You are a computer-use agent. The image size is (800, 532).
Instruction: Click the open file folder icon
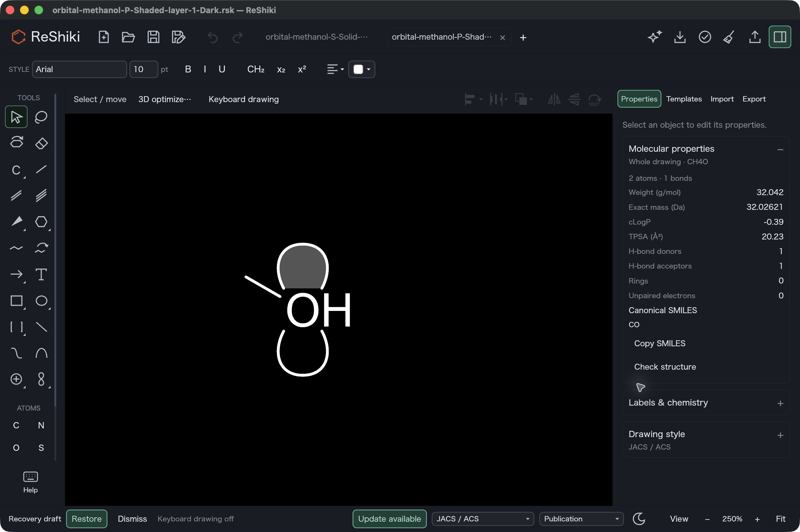pyautogui.click(x=128, y=37)
